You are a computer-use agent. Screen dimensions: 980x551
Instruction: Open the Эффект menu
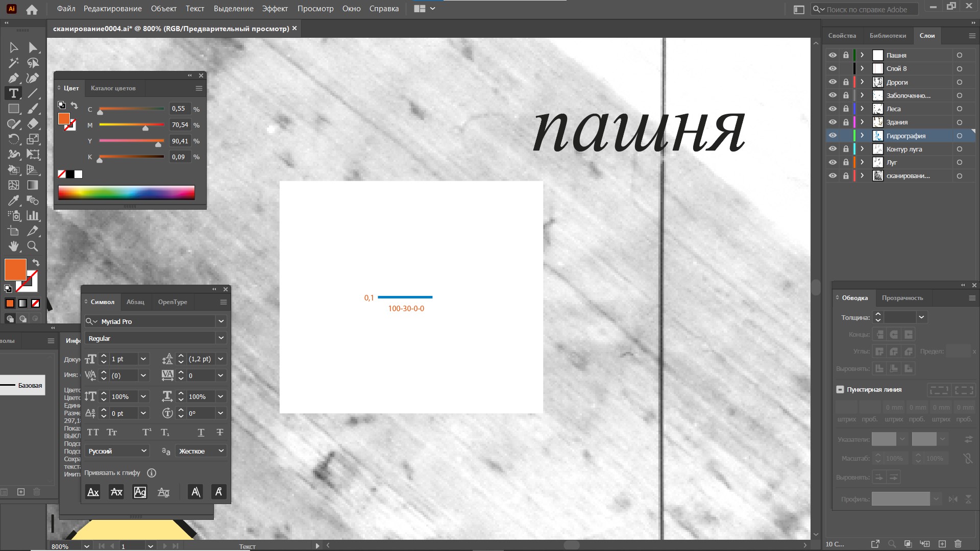click(x=275, y=9)
